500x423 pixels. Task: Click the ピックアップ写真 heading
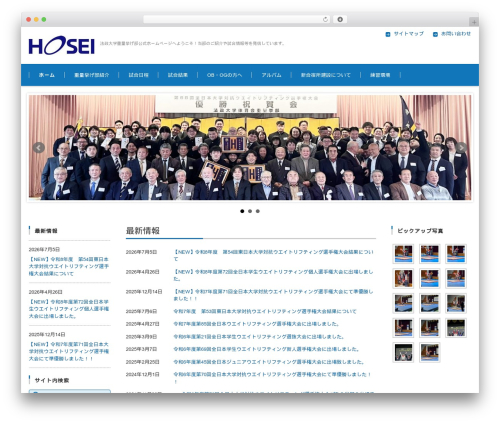pyautogui.click(x=420, y=231)
